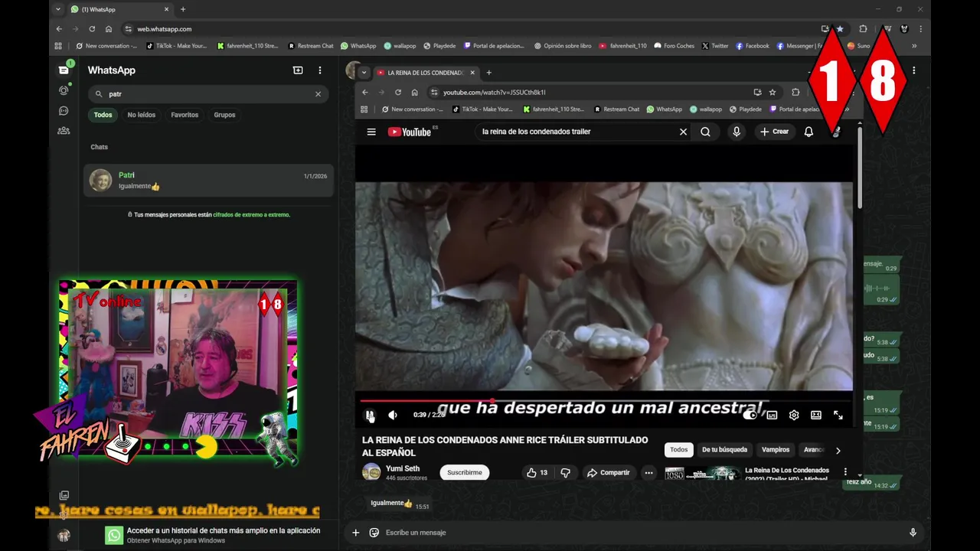The width and height of the screenshot is (980, 551).
Task: Open new tab in YouTube window
Action: pos(488,73)
